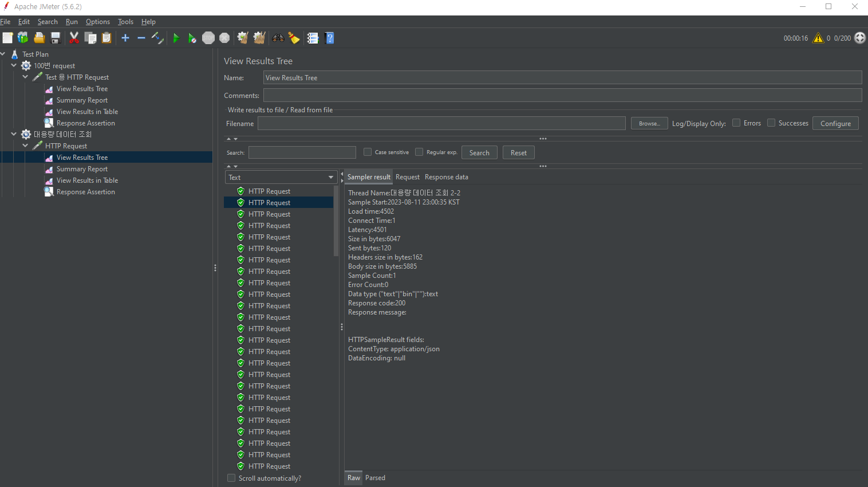Collapse the second HTTP Request tree node
The image size is (868, 487).
(25, 146)
